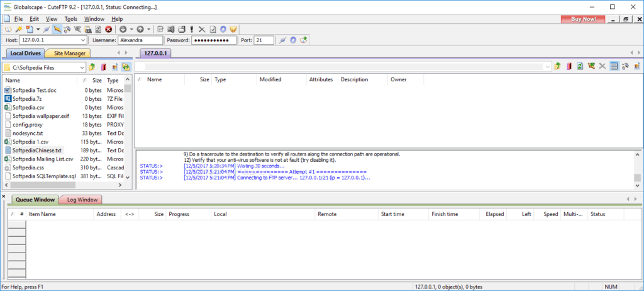The height and width of the screenshot is (291, 644).
Task: Click the Delete X icon in main toolbar
Action: point(201,29)
